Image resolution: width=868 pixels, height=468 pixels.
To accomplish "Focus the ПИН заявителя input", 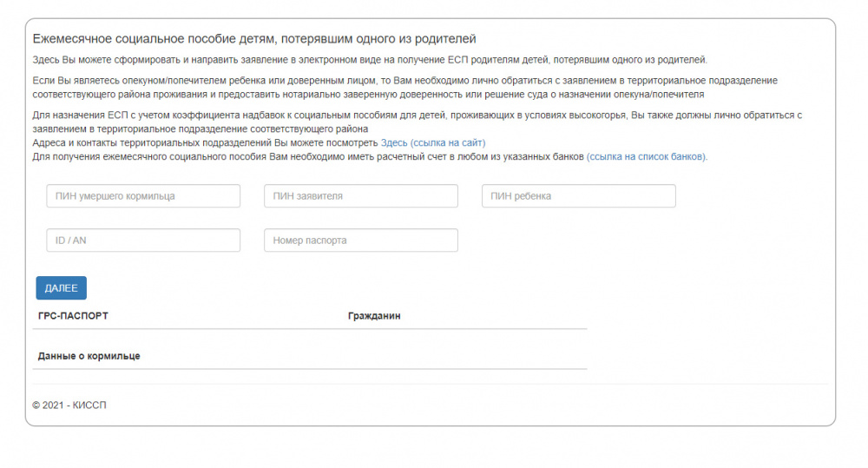I will tap(360, 196).
